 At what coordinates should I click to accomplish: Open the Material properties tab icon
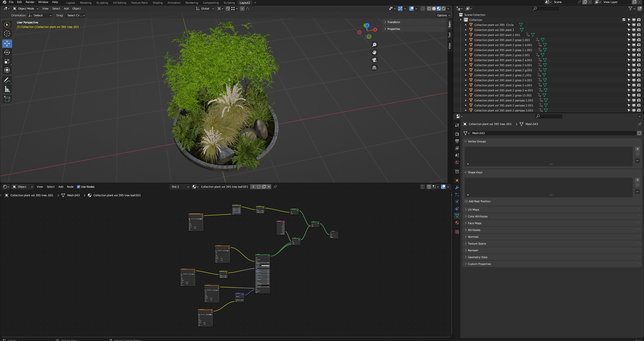pos(457,223)
